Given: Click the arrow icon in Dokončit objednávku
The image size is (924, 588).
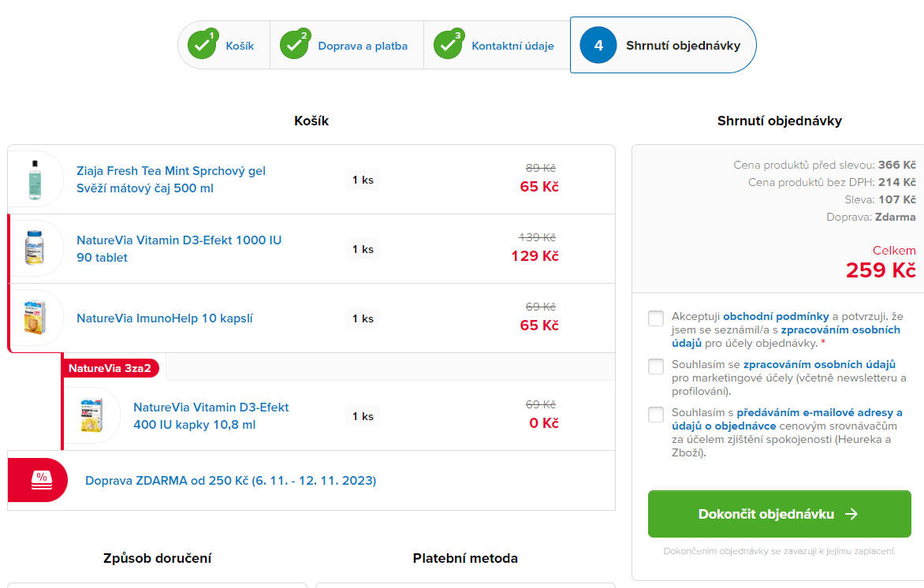Looking at the screenshot, I should (851, 514).
